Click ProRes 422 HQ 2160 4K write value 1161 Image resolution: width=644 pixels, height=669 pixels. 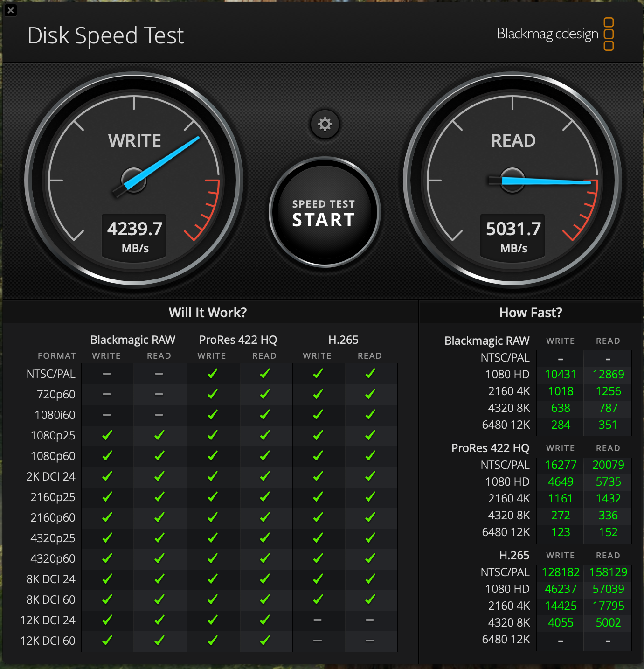click(x=561, y=499)
